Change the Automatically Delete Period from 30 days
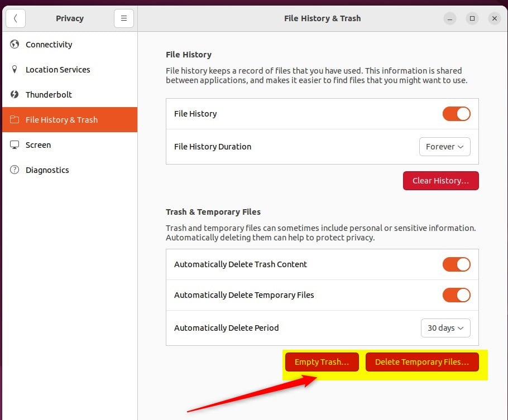This screenshot has height=420, width=508. coord(445,328)
